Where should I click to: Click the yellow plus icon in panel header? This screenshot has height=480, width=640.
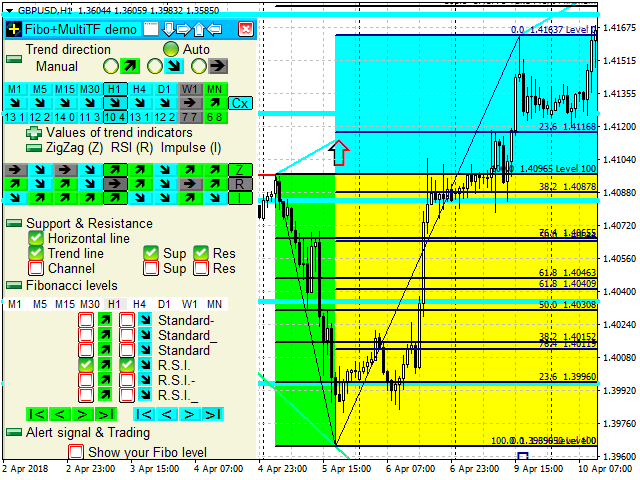14,29
